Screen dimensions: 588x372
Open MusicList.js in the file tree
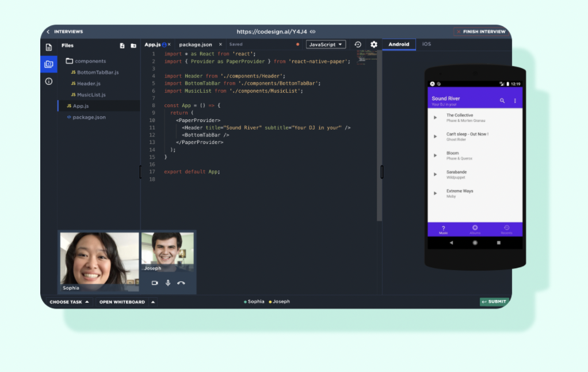pyautogui.click(x=89, y=94)
